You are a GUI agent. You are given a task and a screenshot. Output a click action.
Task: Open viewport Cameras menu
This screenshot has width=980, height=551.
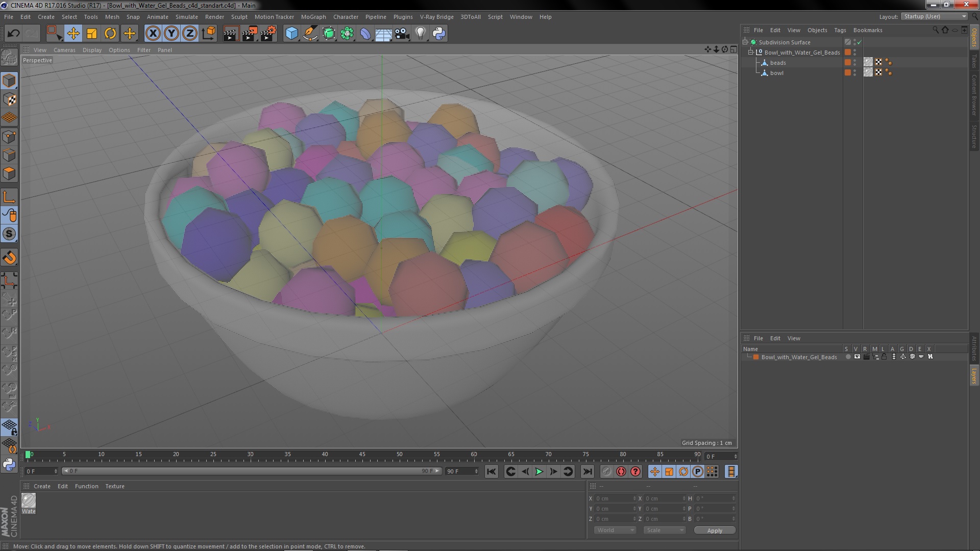click(64, 50)
